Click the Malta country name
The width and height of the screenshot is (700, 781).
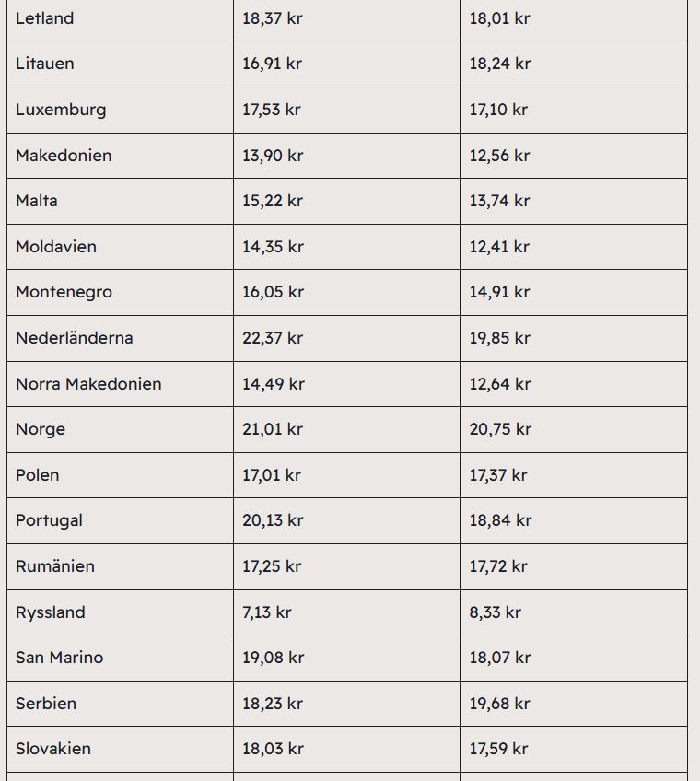point(37,201)
